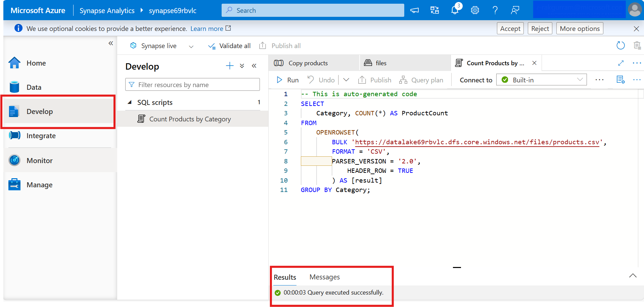Refresh the workspace with the refresh icon

620,45
